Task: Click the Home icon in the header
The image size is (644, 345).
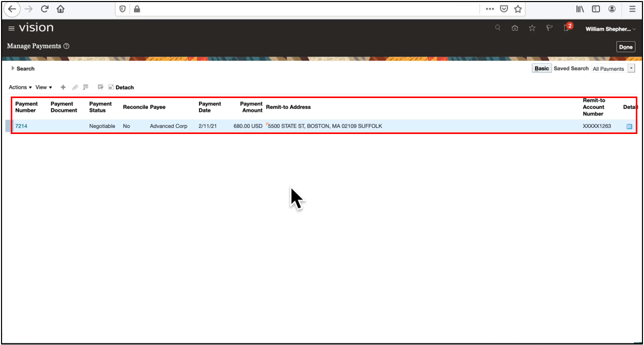Action: [515, 28]
